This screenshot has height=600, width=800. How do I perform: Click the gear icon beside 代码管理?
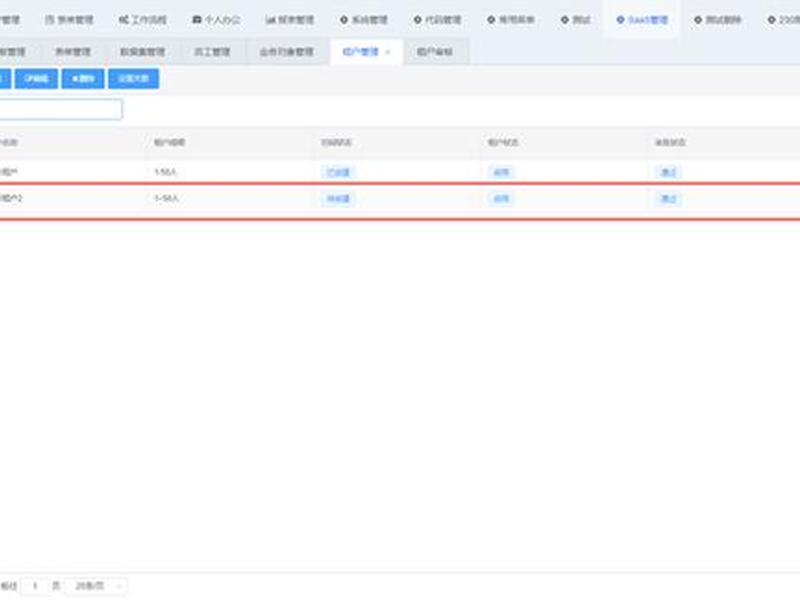coord(417,20)
